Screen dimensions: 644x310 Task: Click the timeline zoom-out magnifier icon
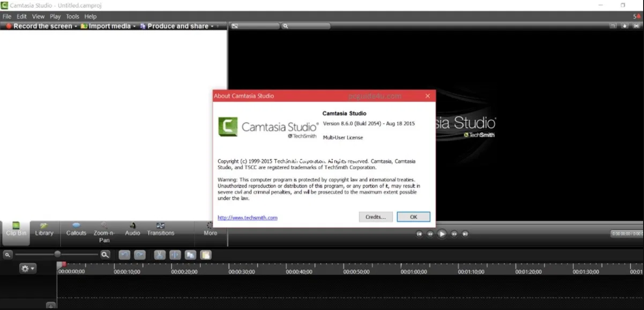pos(8,255)
